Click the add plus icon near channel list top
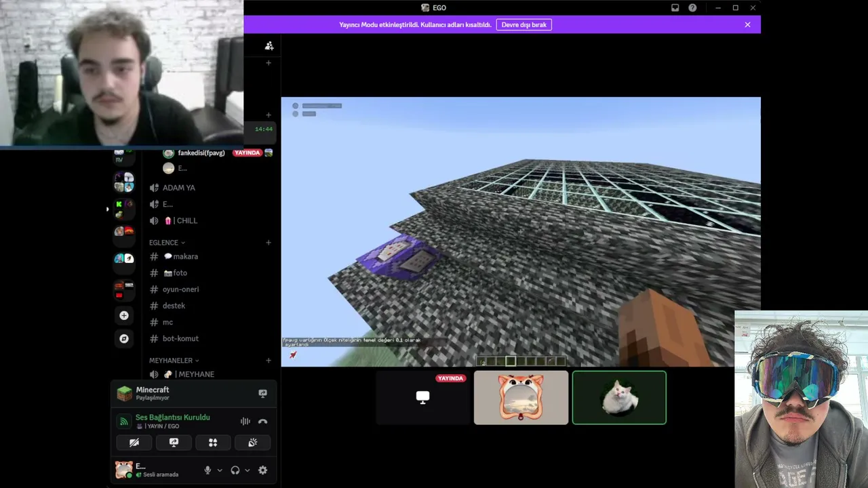Viewport: 868px width, 488px height. [269, 63]
